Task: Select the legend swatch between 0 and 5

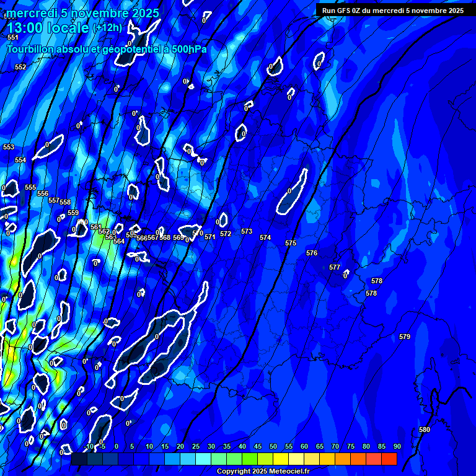Action: 126,459
